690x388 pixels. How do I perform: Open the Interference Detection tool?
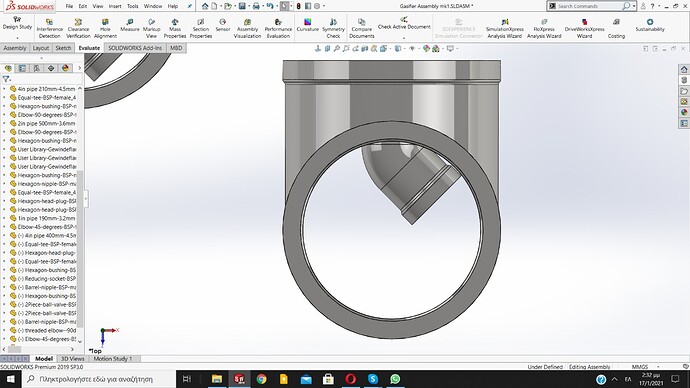pos(49,29)
